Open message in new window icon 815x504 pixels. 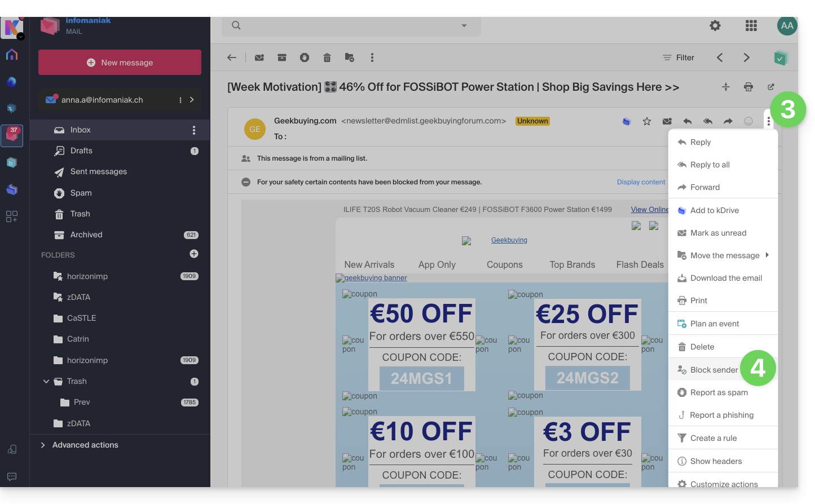tap(771, 87)
